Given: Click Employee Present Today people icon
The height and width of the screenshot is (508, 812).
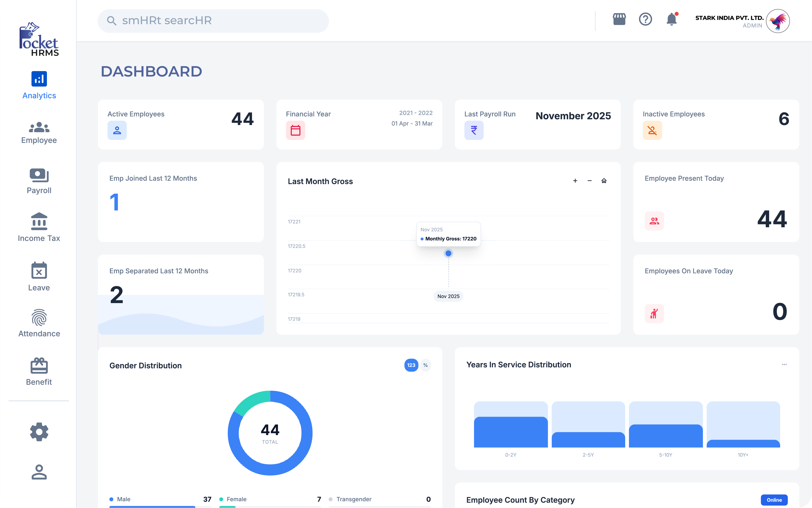Looking at the screenshot, I should 654,221.
